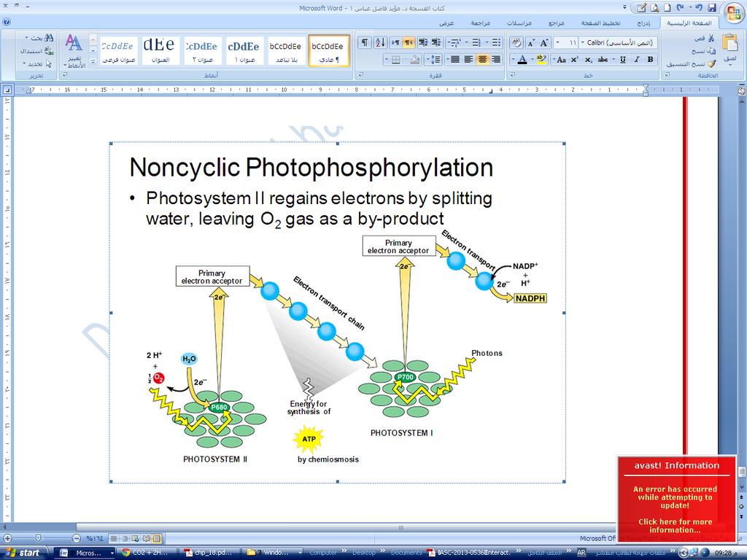Toggle left-to-right text direction
This screenshot has width=747, height=560.
395,43
